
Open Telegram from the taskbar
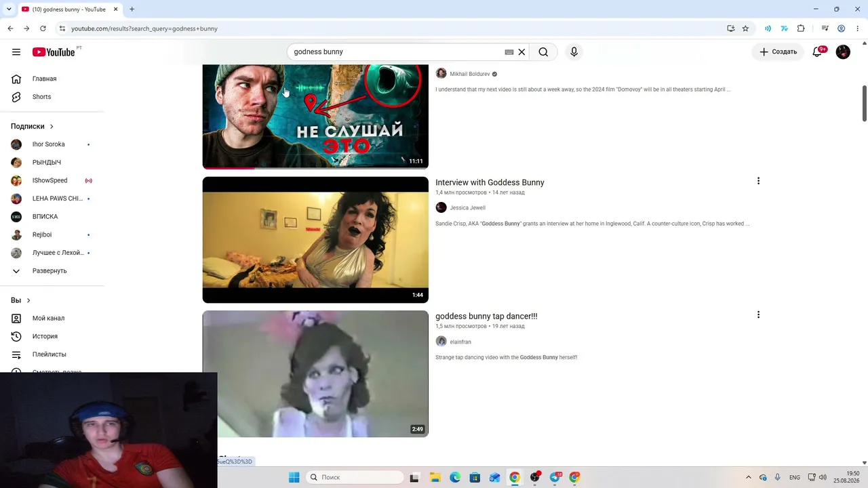pyautogui.click(x=555, y=477)
